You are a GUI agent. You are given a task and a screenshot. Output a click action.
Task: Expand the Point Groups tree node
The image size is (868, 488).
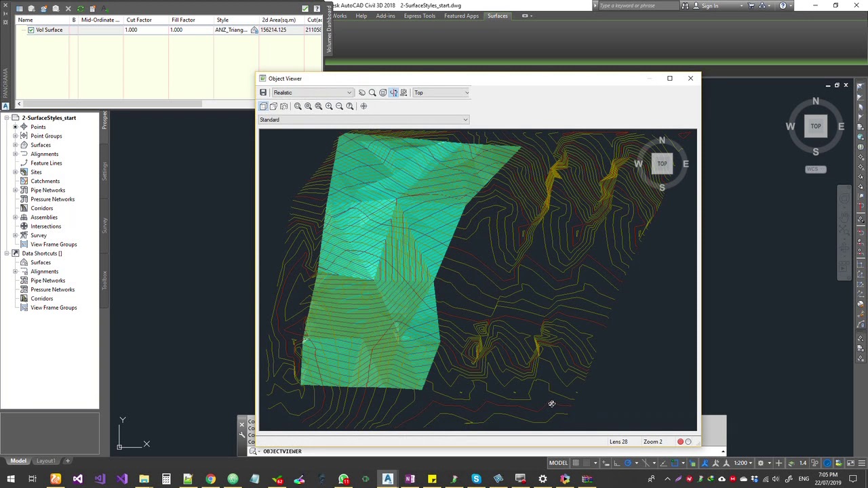[x=15, y=136]
